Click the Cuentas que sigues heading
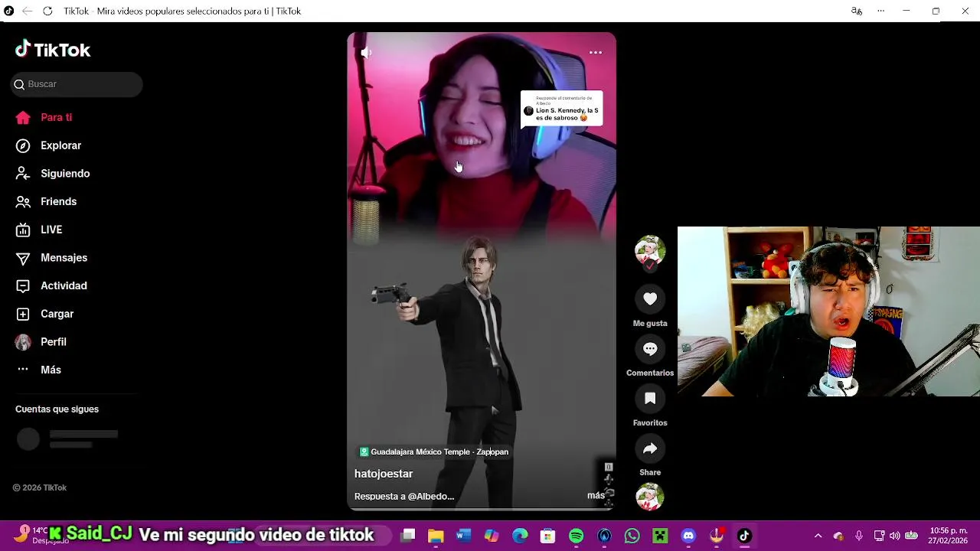Image resolution: width=980 pixels, height=551 pixels. [x=57, y=409]
